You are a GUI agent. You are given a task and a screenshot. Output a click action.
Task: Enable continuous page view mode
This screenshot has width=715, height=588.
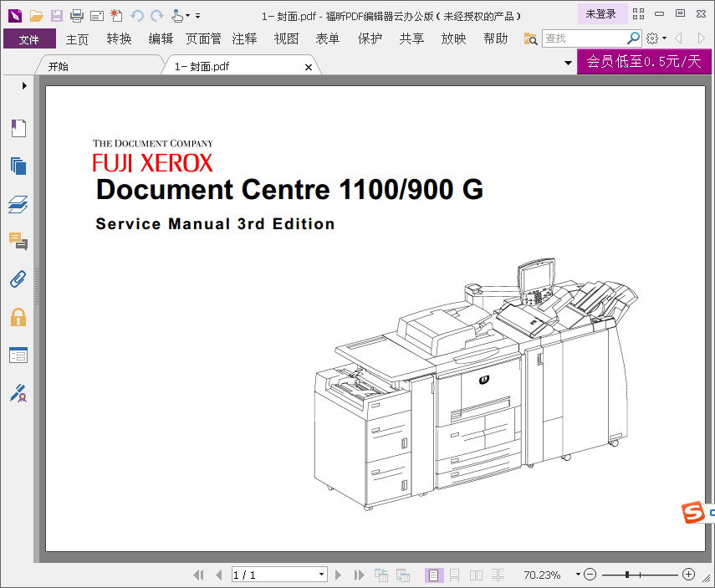(x=455, y=575)
